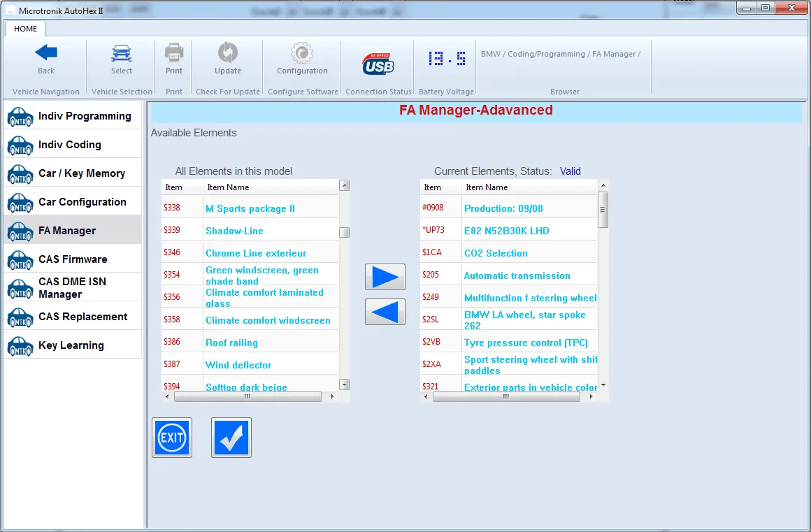811x532 pixels.
Task: Open vehicle Select car icon
Action: coord(122,53)
